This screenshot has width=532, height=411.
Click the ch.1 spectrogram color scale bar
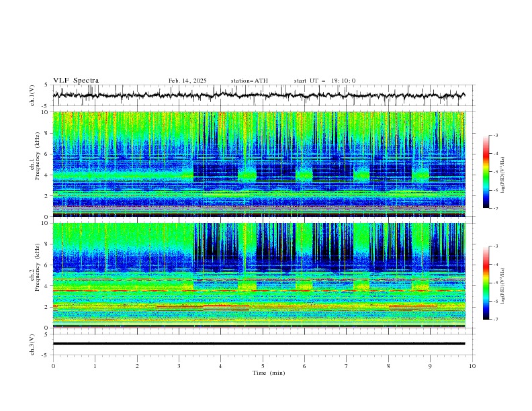point(486,172)
